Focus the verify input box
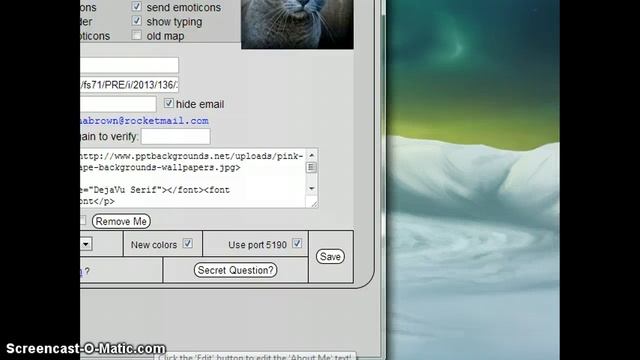640x360 pixels. (176, 137)
